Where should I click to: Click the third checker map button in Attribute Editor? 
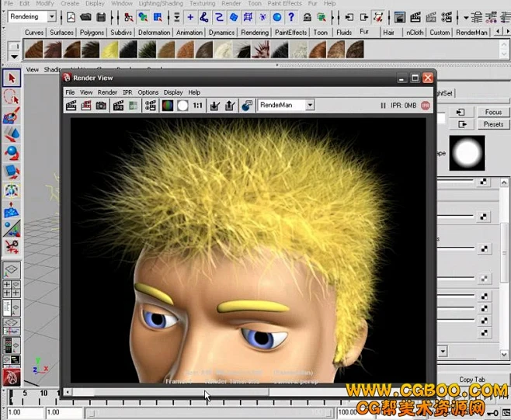[x=485, y=249]
